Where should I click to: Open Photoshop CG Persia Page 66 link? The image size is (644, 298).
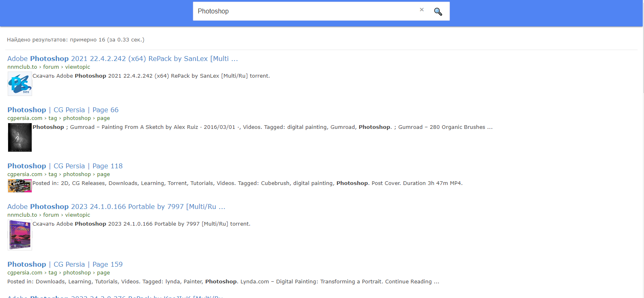(x=63, y=110)
